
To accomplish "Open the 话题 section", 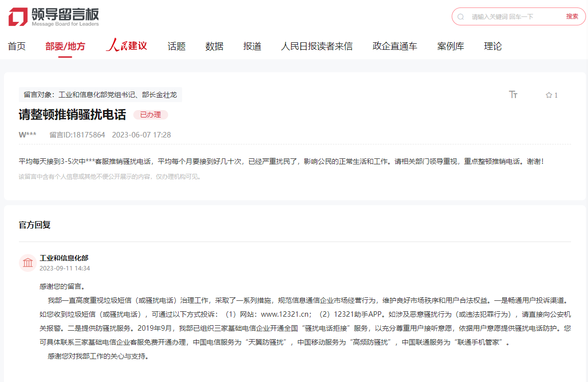I will [176, 46].
